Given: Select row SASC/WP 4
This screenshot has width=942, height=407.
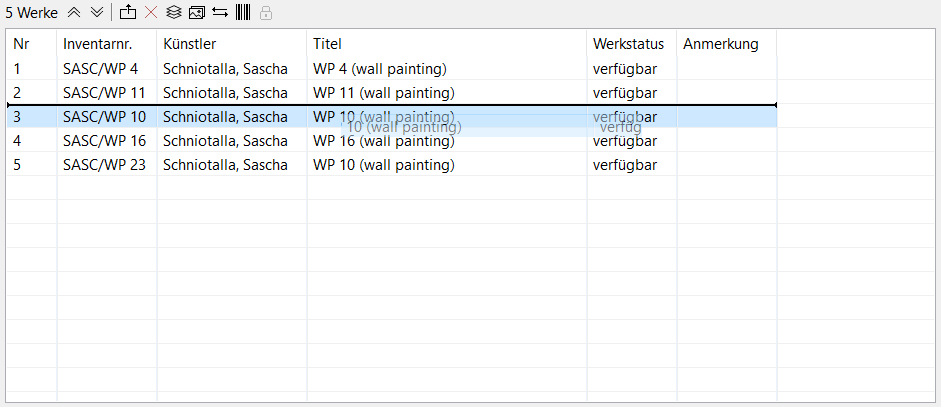Looking at the screenshot, I should pos(392,69).
